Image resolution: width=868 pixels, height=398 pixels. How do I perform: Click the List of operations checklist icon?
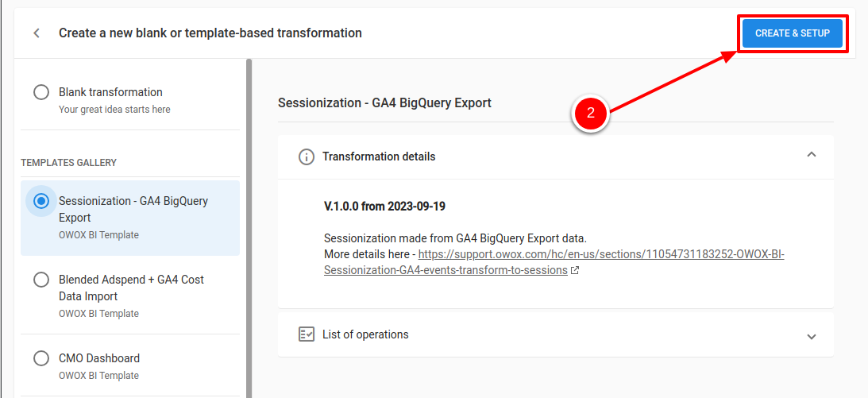pos(306,334)
